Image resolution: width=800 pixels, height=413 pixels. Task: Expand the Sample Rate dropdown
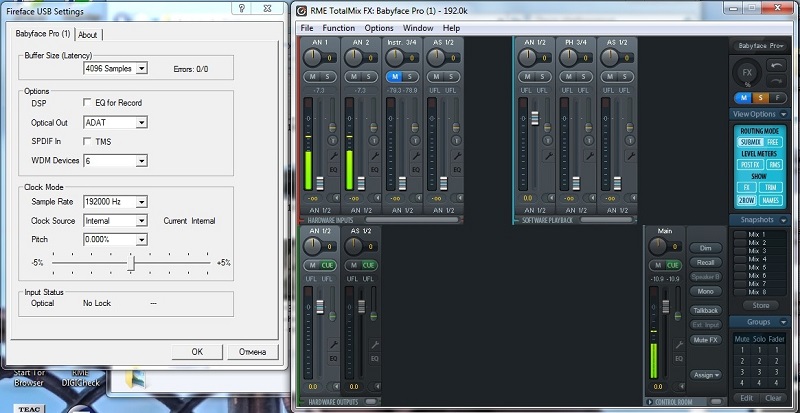click(x=140, y=201)
